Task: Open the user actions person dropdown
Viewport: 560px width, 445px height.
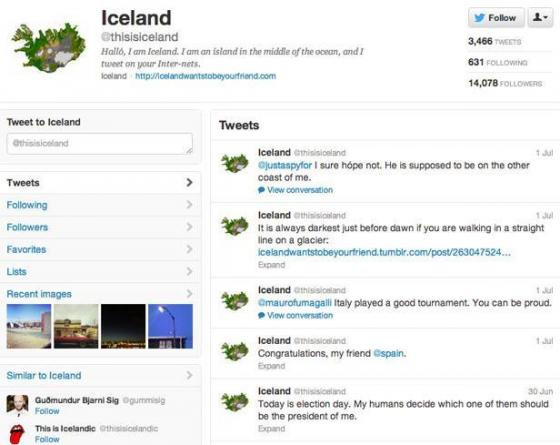Action: [540, 18]
